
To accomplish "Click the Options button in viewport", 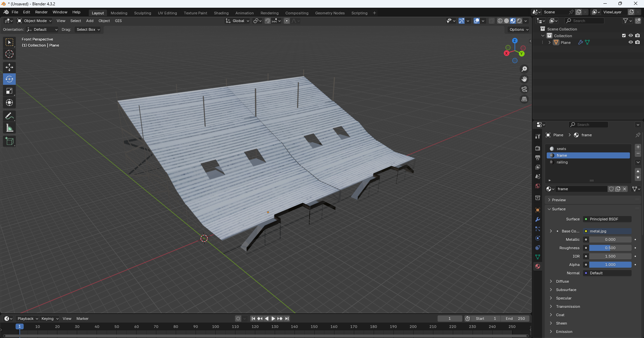I will coord(519,29).
